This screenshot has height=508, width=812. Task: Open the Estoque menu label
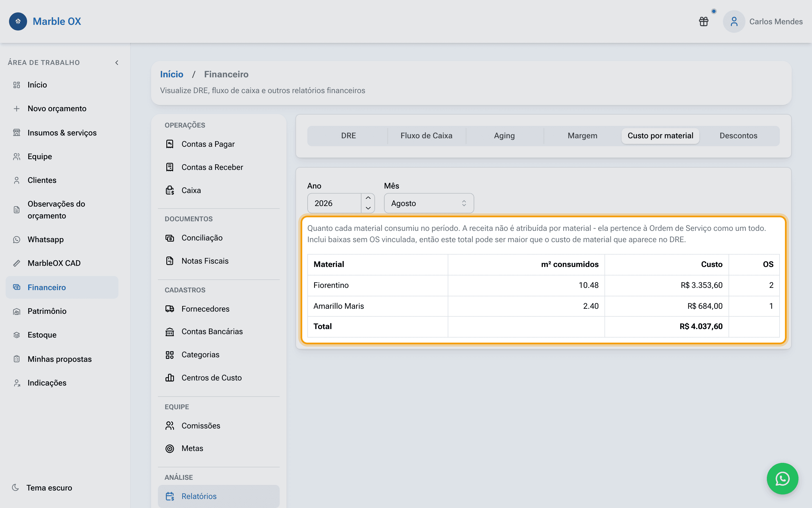tap(42, 335)
